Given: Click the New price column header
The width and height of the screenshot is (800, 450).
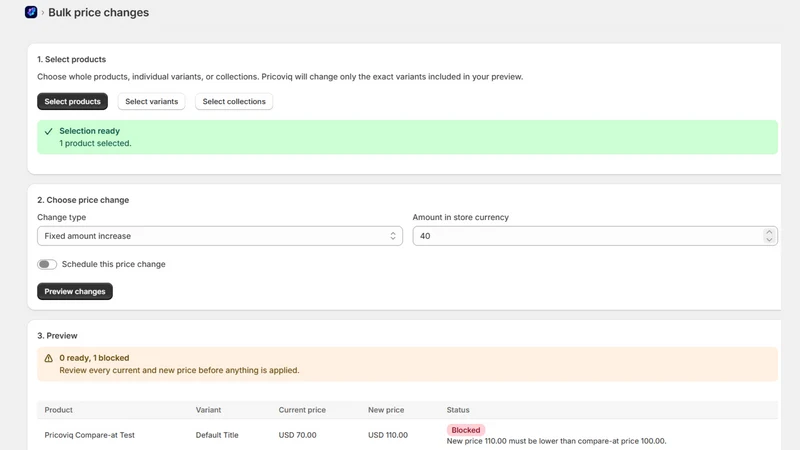Looking at the screenshot, I should tap(386, 410).
